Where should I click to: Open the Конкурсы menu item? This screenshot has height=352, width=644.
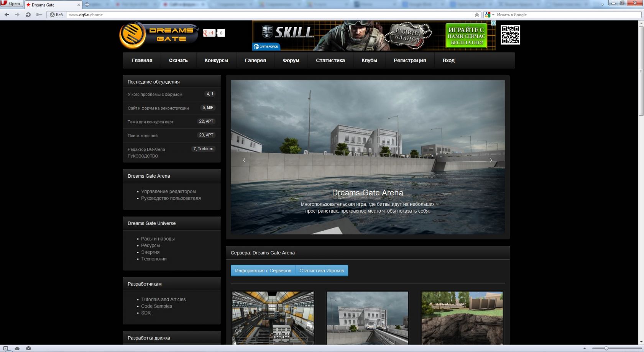[x=216, y=61]
